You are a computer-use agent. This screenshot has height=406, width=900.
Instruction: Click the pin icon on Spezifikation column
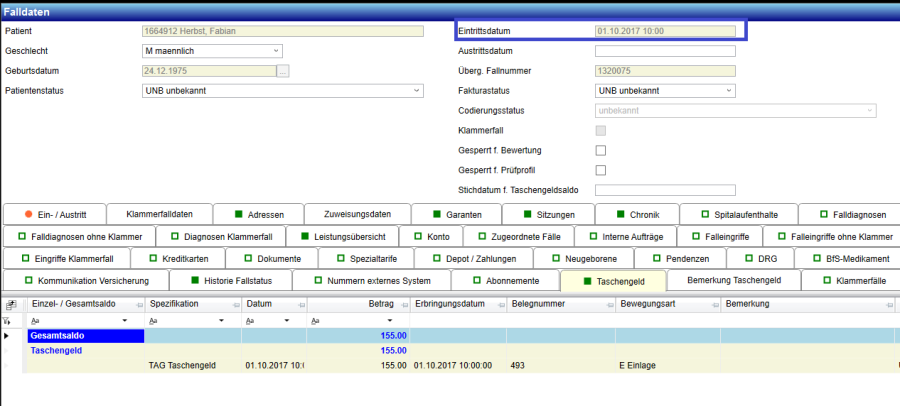(x=235, y=303)
